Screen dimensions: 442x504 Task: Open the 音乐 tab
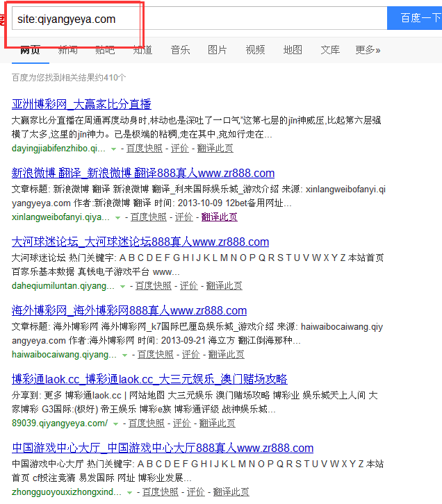pos(180,50)
